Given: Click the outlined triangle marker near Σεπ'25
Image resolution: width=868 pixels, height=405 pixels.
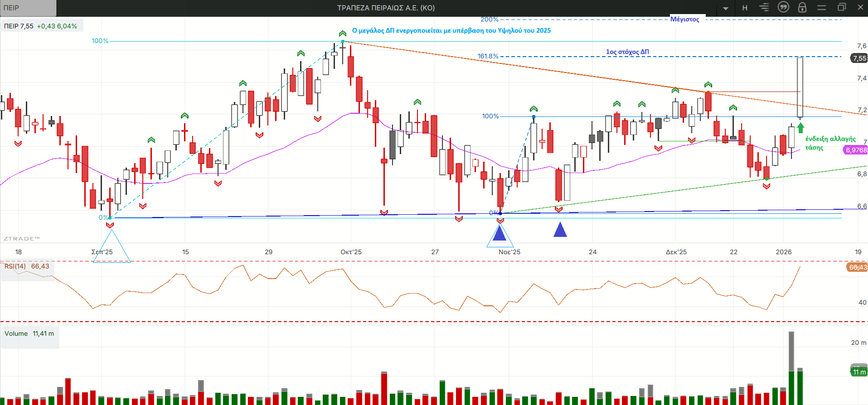Looking at the screenshot, I should (112, 247).
